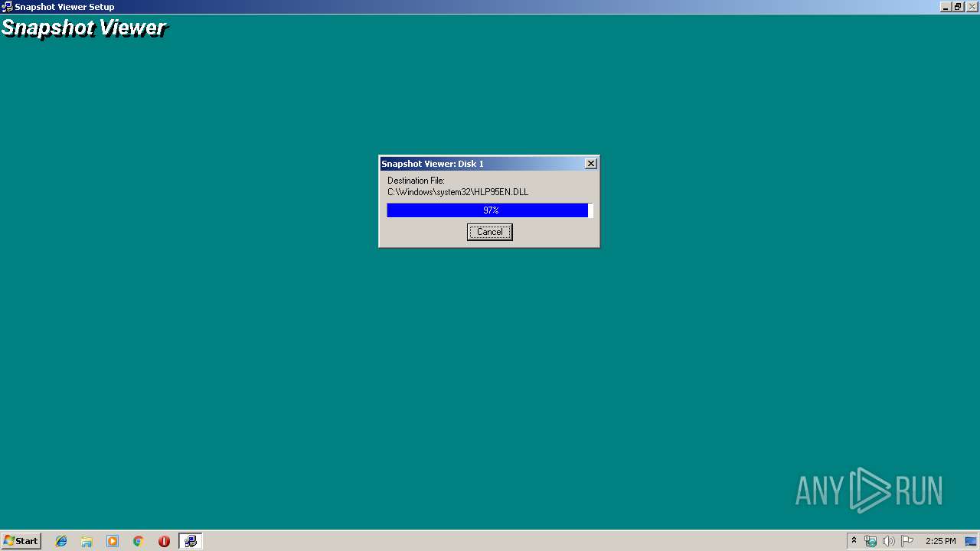
Task: Click the Show desktop button
Action: (x=972, y=541)
